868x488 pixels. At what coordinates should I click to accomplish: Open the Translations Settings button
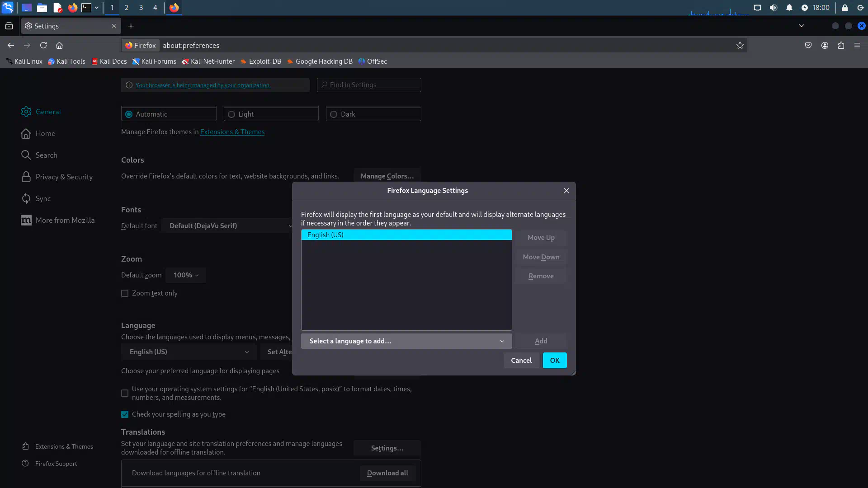click(x=387, y=448)
